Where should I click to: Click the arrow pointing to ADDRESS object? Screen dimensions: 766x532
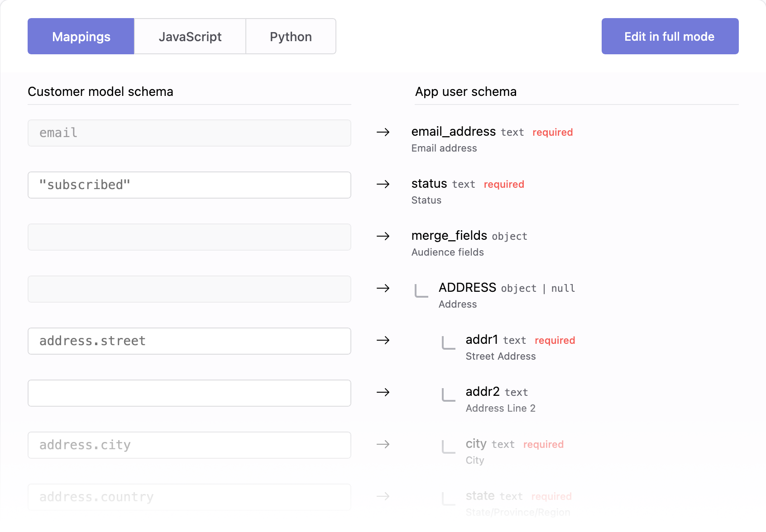click(x=383, y=288)
